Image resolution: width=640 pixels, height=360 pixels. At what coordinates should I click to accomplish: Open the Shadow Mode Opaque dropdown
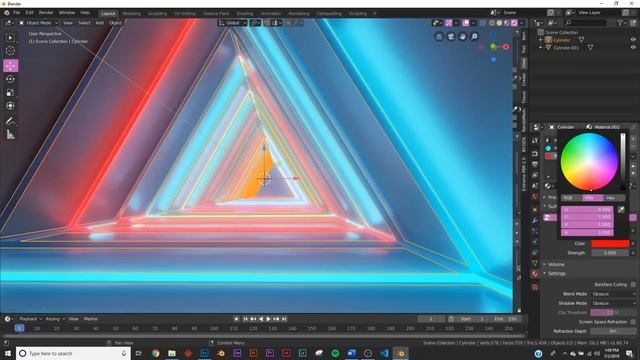click(x=614, y=303)
